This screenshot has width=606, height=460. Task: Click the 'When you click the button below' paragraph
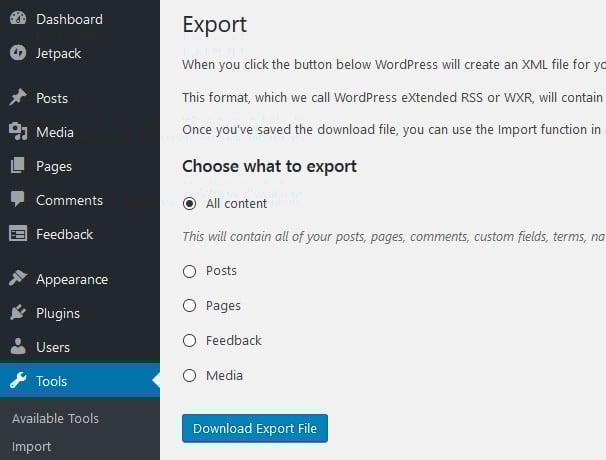point(394,65)
